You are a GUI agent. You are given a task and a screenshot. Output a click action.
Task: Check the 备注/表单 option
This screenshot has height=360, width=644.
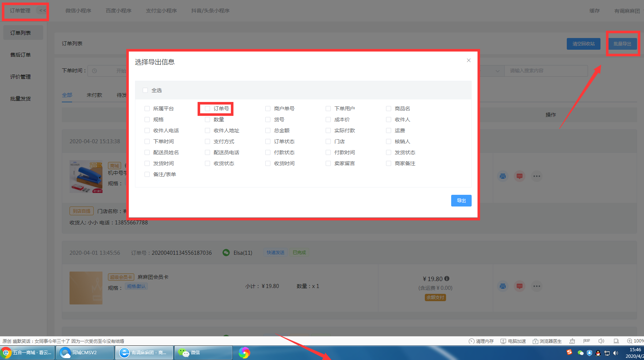[147, 174]
